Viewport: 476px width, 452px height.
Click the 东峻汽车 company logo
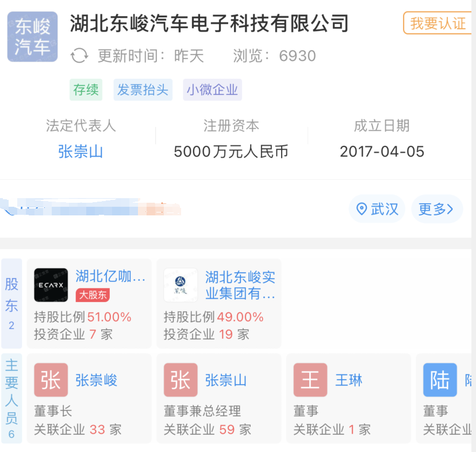pos(32,37)
